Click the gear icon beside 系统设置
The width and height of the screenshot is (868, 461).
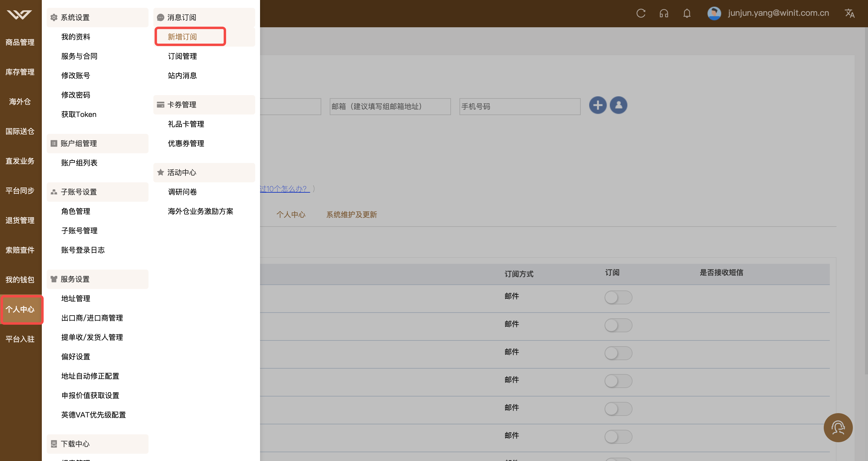[54, 18]
